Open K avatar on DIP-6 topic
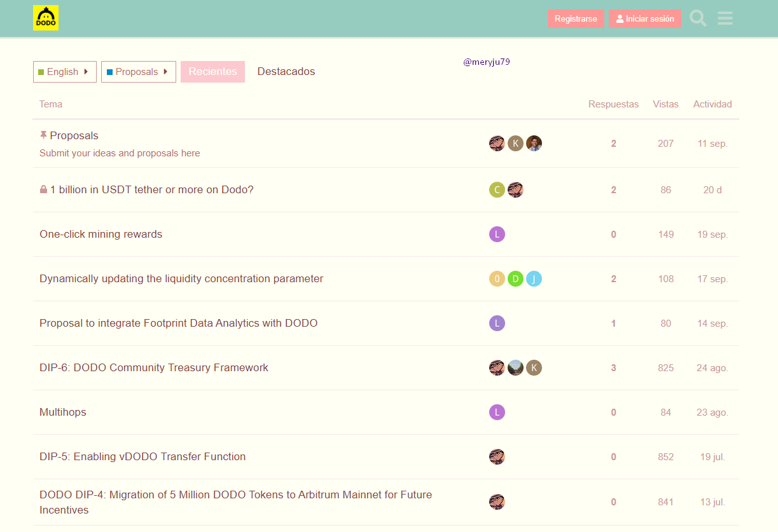The image size is (778, 532). click(x=534, y=367)
